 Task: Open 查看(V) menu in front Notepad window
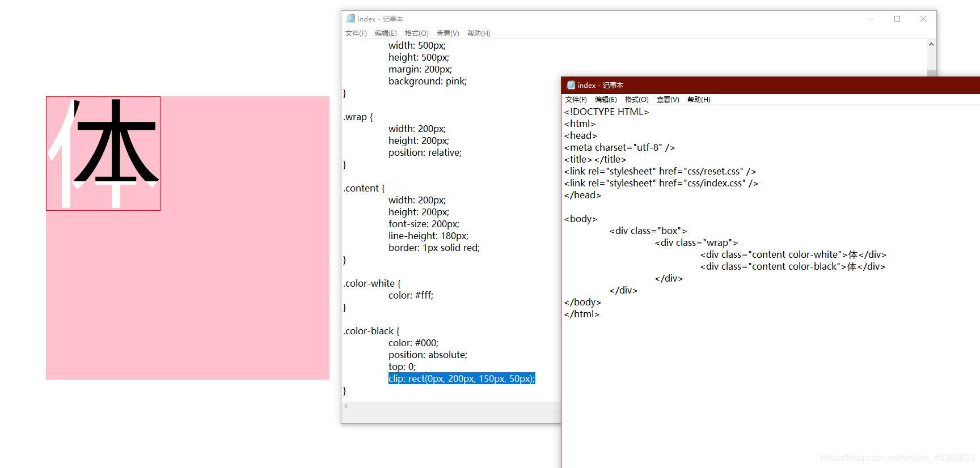point(668,100)
